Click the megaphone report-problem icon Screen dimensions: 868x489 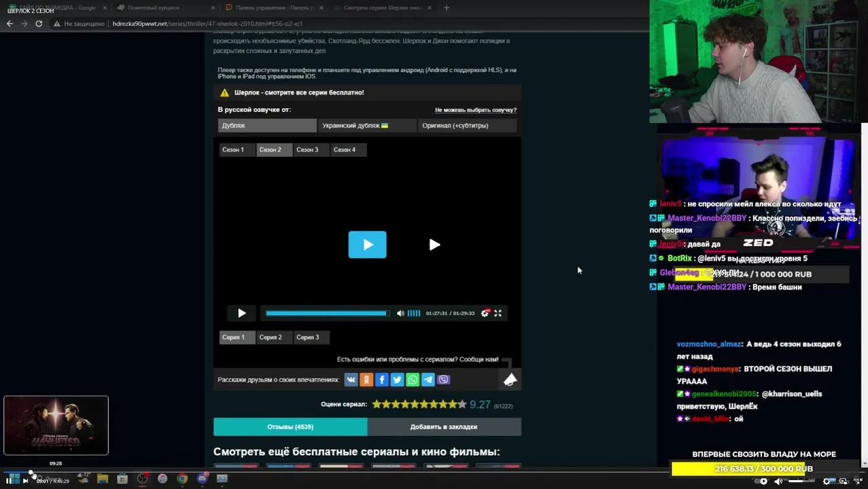pos(510,380)
